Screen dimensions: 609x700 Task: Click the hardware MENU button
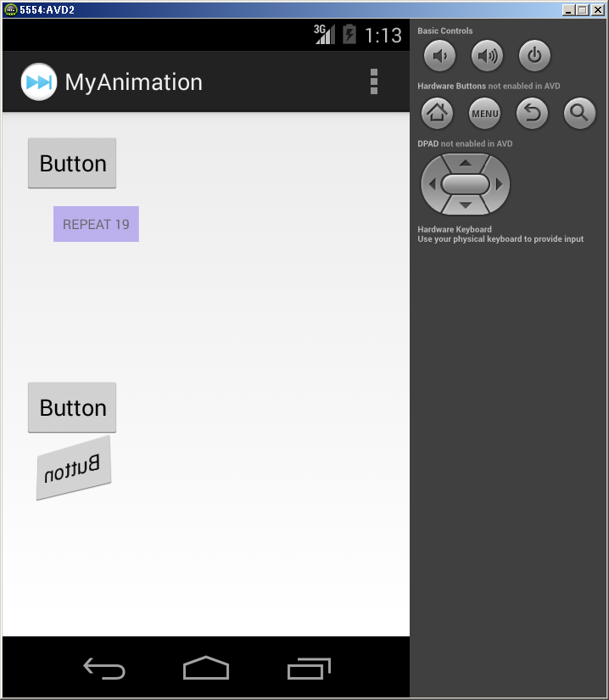[485, 114]
